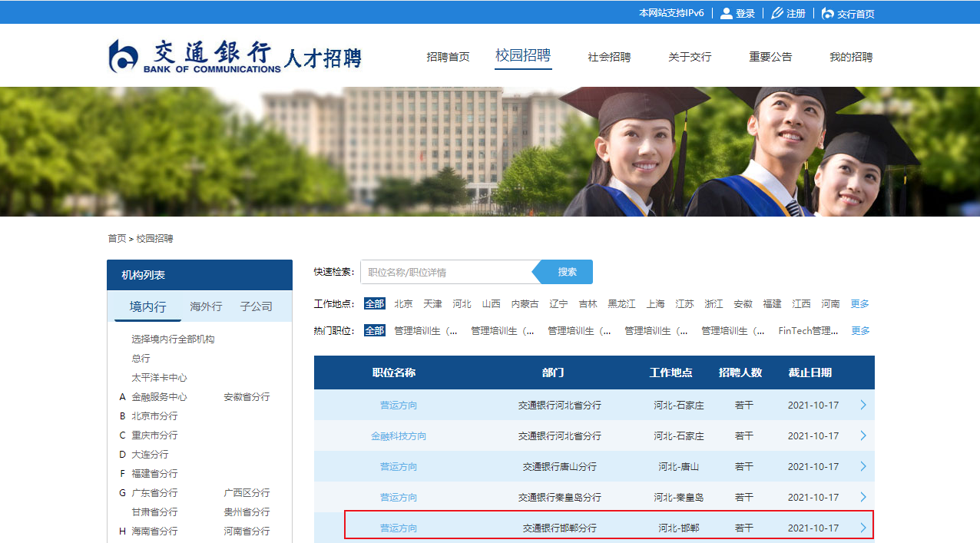
Task: Filter work location by 上海
Action: point(656,304)
